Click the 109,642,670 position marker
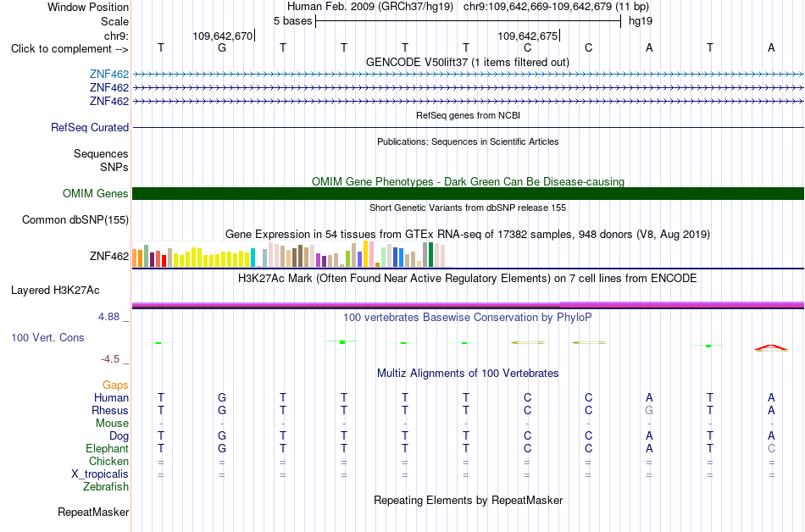This screenshot has height=532, width=805. 223,36
